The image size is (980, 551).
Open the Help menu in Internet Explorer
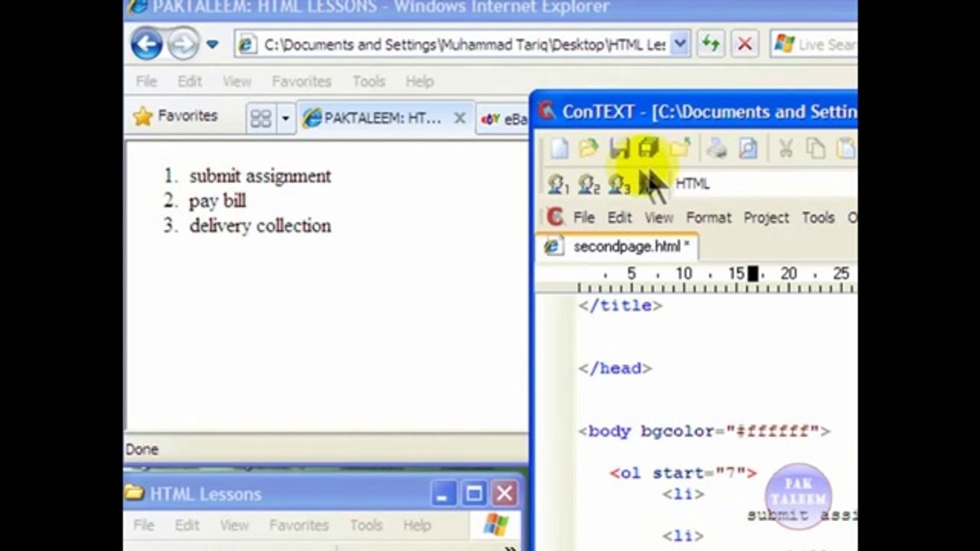pyautogui.click(x=420, y=81)
